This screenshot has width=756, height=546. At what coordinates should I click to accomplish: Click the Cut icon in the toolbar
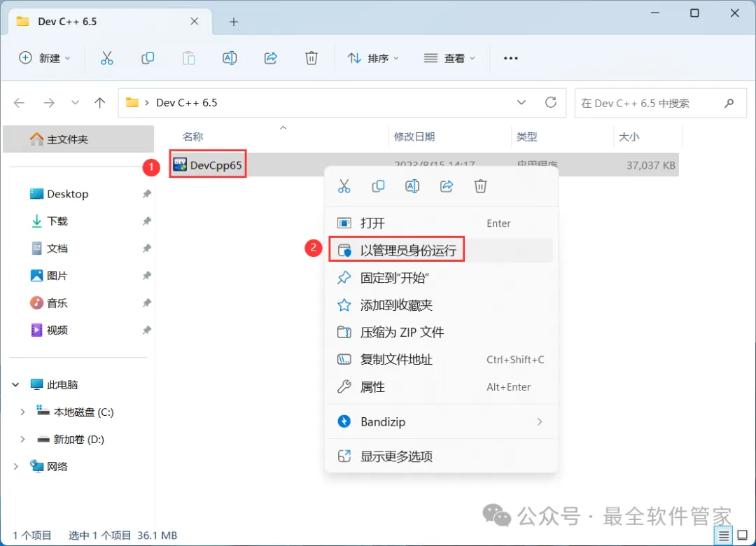pyautogui.click(x=106, y=58)
